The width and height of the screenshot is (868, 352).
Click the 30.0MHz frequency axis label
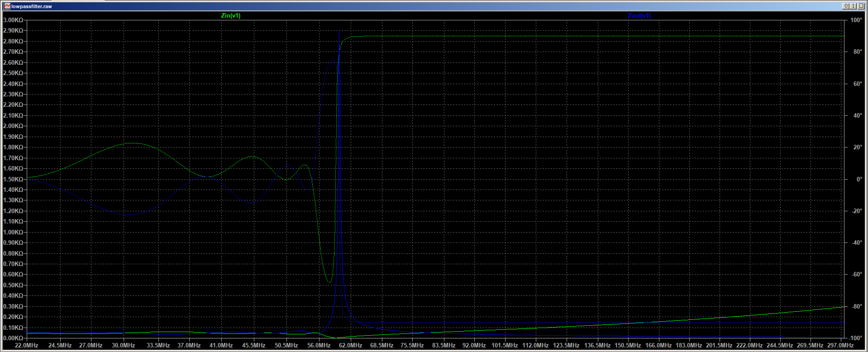124,345
